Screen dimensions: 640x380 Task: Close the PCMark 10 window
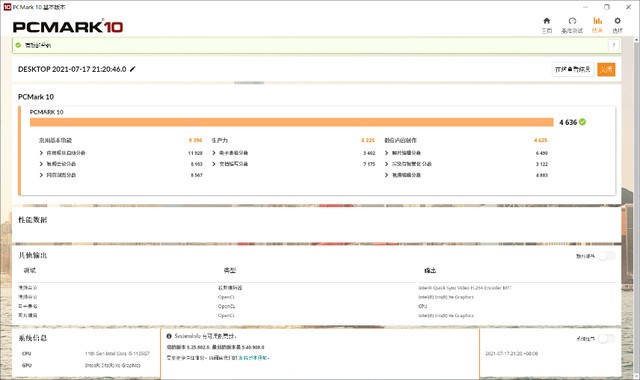click(x=629, y=7)
